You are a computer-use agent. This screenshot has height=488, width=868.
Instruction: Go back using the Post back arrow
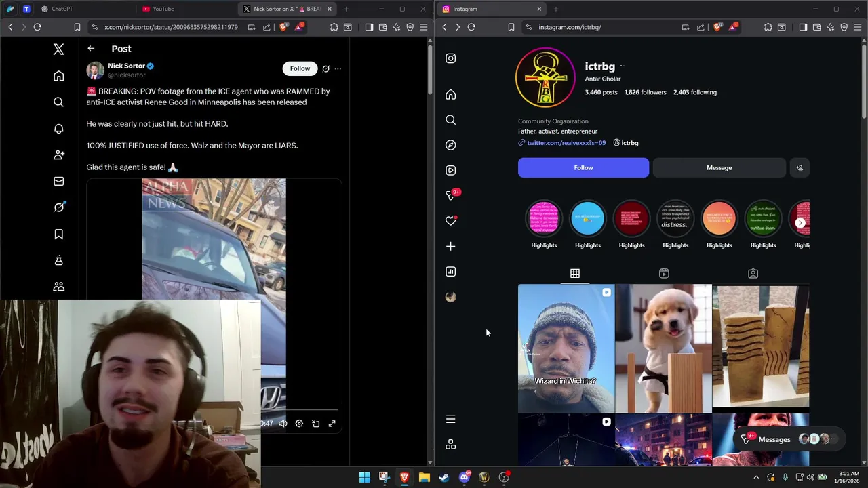pyautogui.click(x=91, y=49)
